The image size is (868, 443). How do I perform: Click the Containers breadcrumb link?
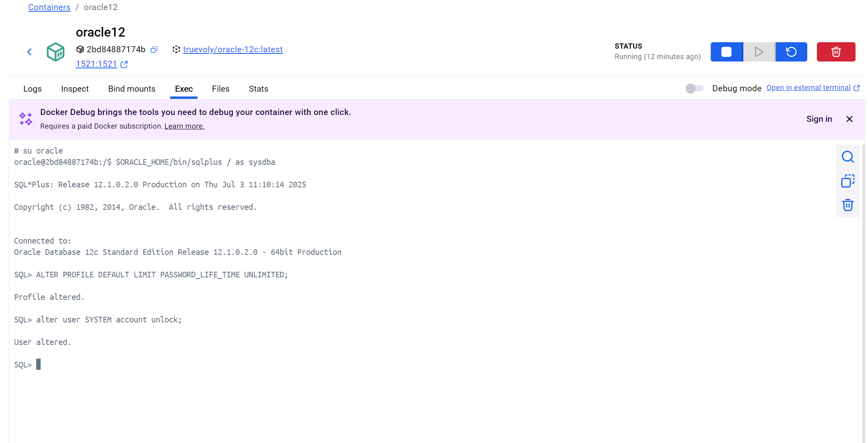(x=49, y=7)
